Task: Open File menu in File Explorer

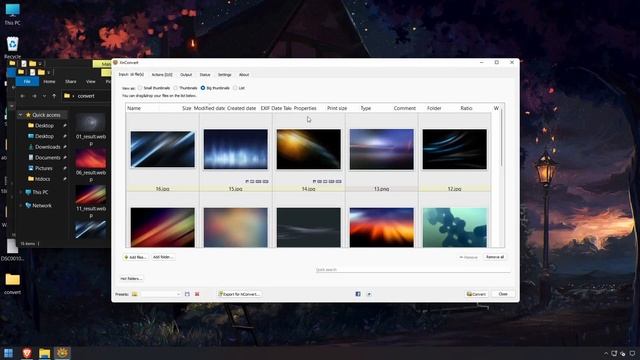Action: [27, 82]
